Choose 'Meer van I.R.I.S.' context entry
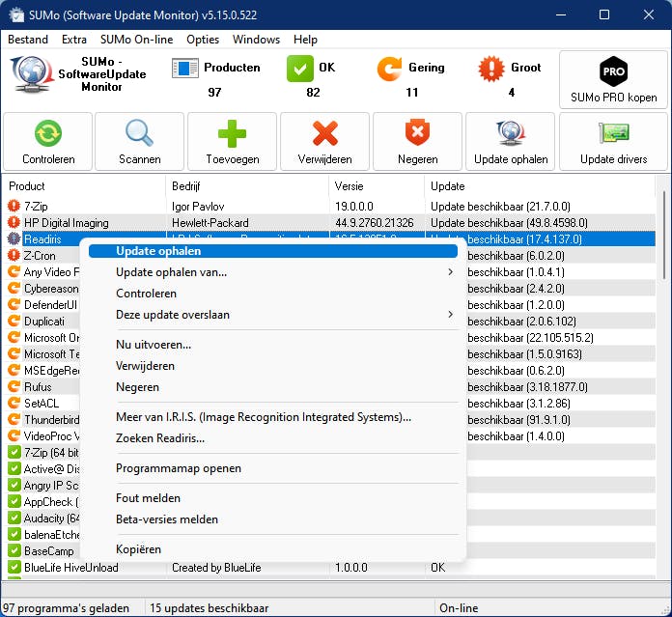The image size is (672, 617). point(273,417)
